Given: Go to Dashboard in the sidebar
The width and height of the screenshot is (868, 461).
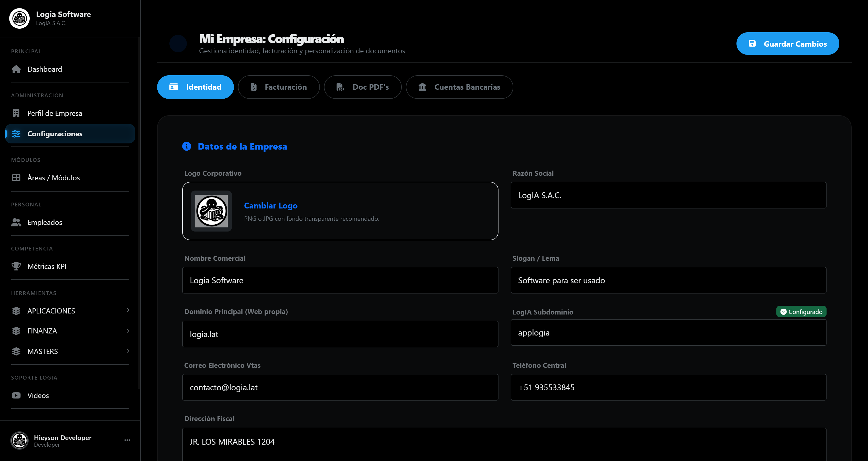Looking at the screenshot, I should click(x=70, y=69).
